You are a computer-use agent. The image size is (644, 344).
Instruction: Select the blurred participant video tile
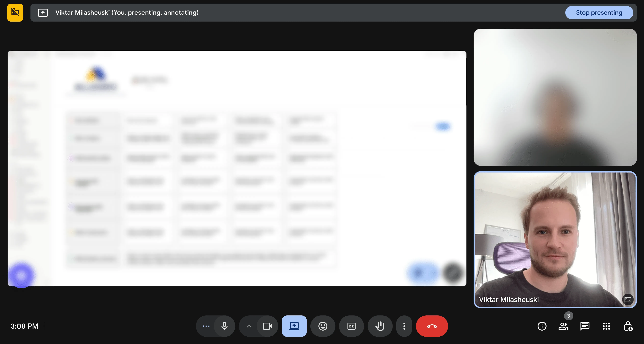pyautogui.click(x=555, y=97)
